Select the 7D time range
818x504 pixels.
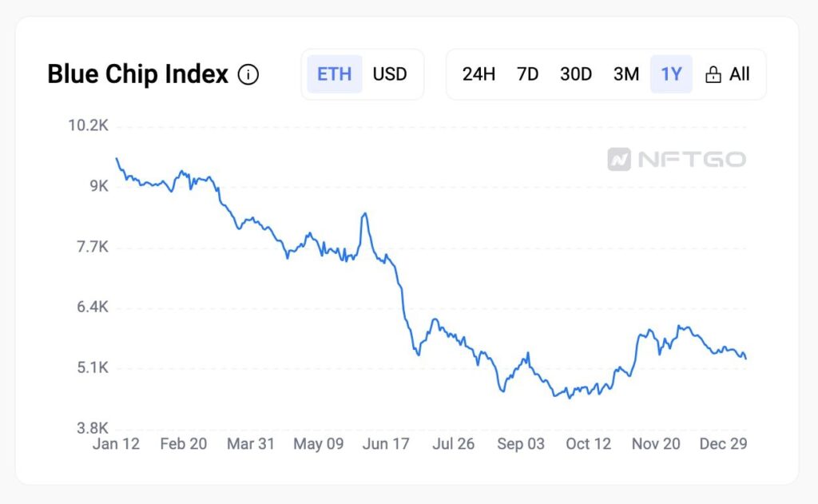tap(527, 74)
